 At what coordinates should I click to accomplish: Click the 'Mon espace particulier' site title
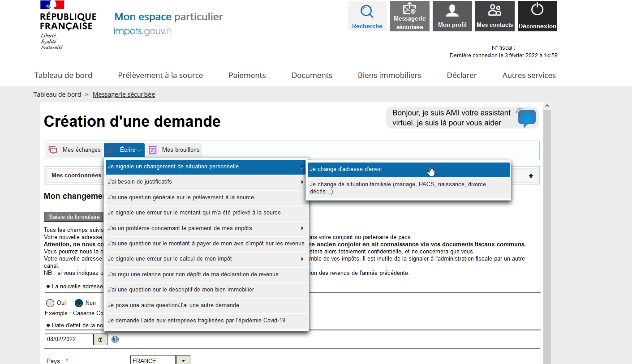pyautogui.click(x=168, y=17)
